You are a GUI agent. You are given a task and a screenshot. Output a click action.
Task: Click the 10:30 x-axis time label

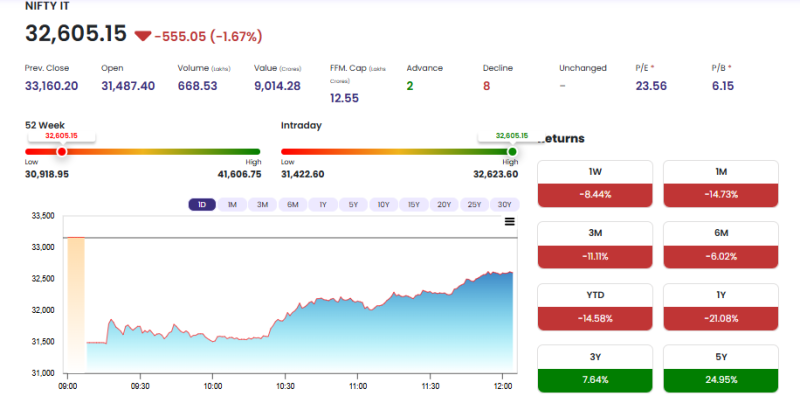point(285,387)
